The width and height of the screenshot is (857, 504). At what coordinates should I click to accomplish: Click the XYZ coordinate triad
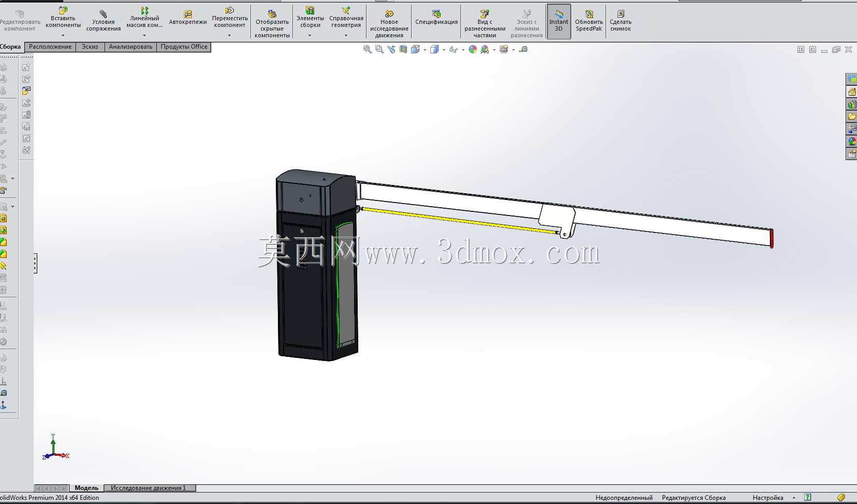pos(55,447)
